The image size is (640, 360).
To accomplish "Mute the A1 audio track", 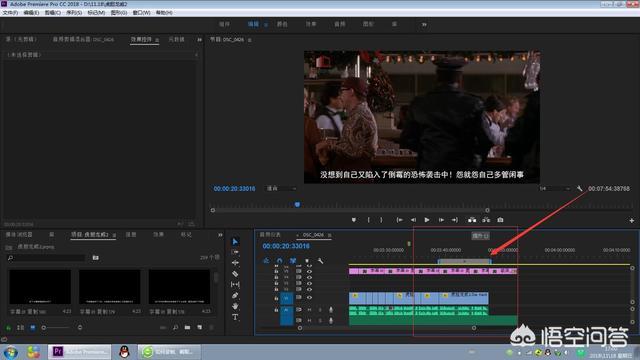I will click(309, 310).
